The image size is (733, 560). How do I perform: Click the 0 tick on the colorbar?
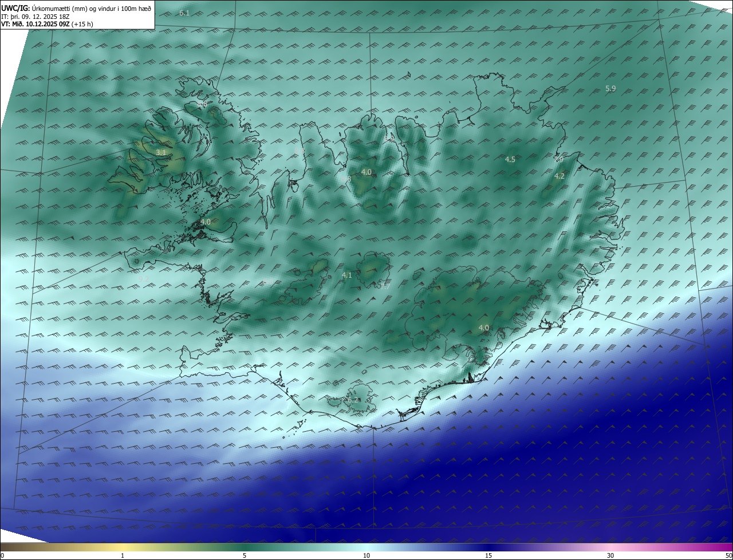[x=2, y=555]
